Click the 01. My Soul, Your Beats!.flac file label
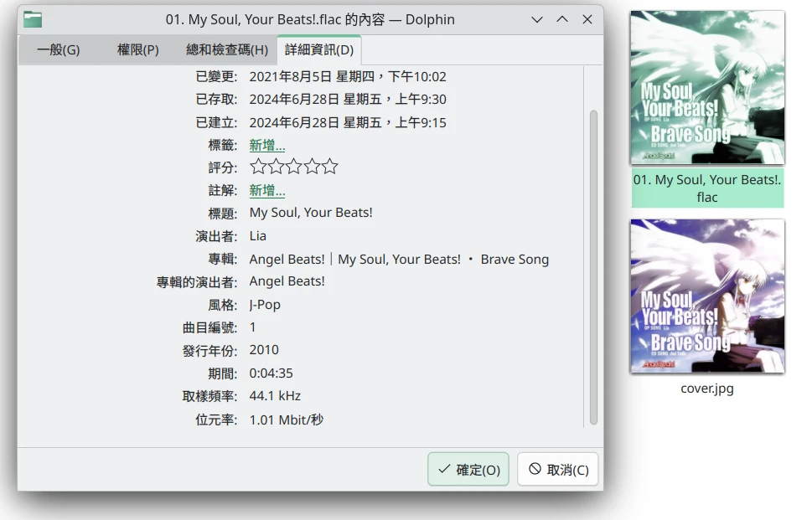812x520 pixels. (707, 188)
